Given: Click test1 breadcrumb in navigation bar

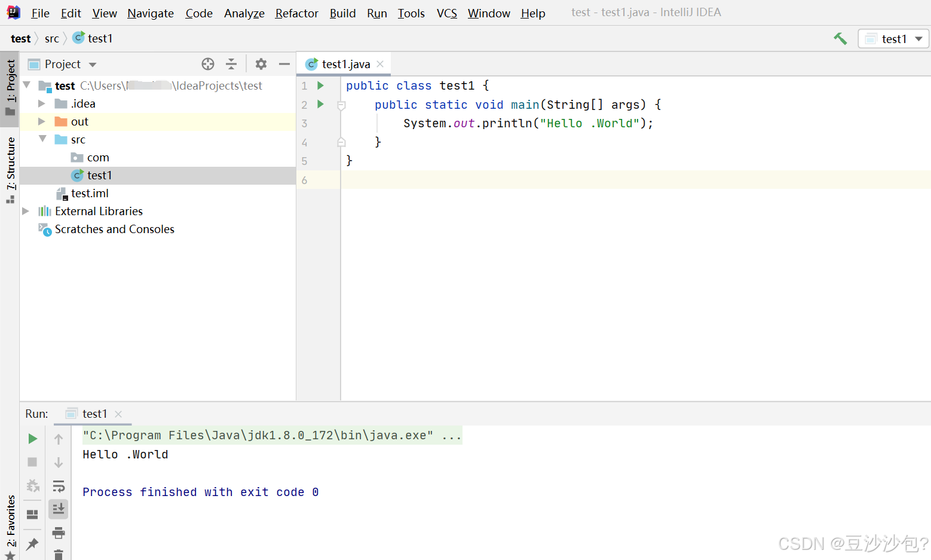Looking at the screenshot, I should pyautogui.click(x=93, y=38).
